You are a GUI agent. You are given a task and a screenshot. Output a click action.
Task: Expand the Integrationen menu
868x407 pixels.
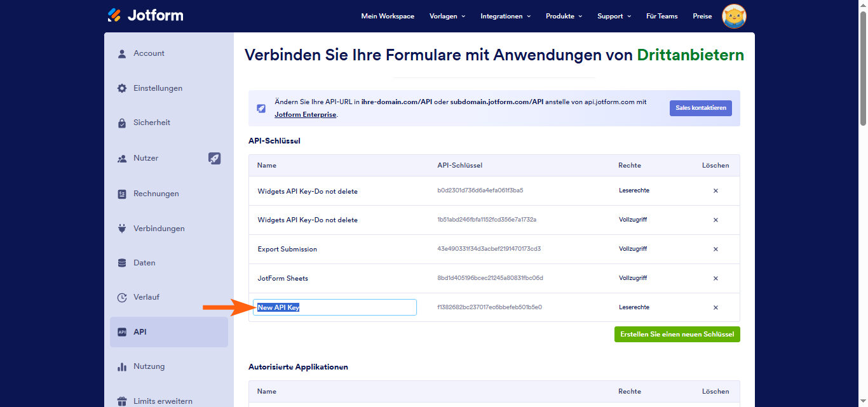pos(505,16)
